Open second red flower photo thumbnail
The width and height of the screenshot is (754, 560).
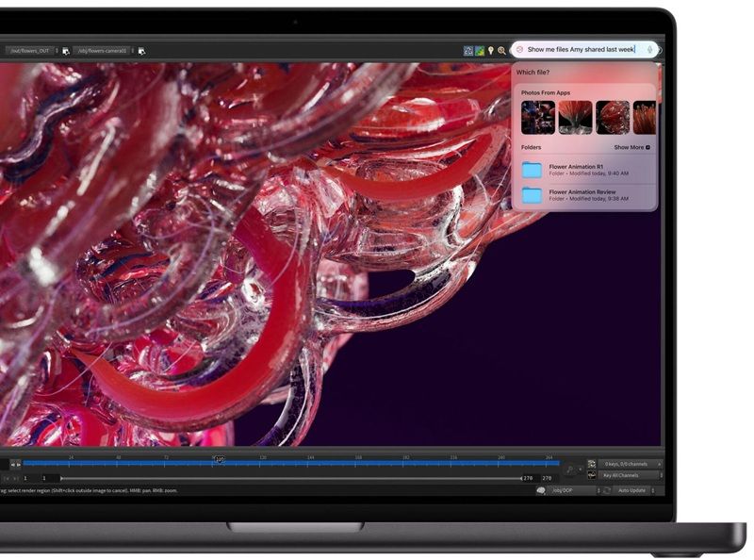click(575, 118)
